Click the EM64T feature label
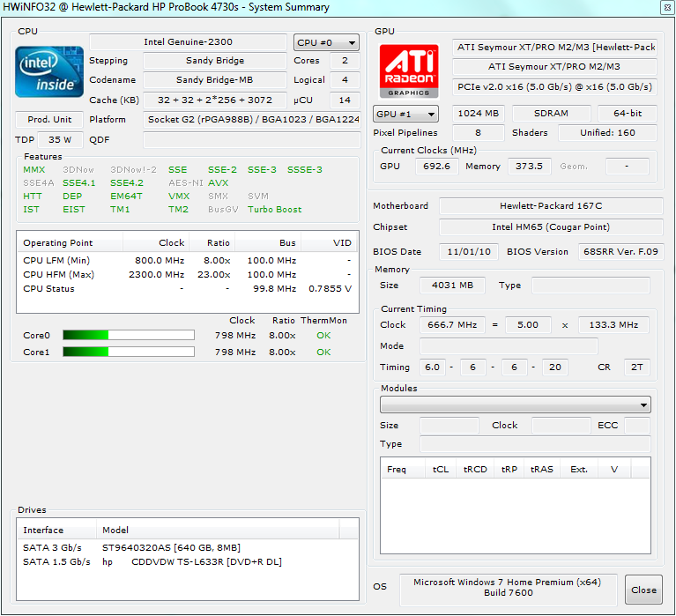Image resolution: width=676 pixels, height=616 pixels. tap(126, 197)
